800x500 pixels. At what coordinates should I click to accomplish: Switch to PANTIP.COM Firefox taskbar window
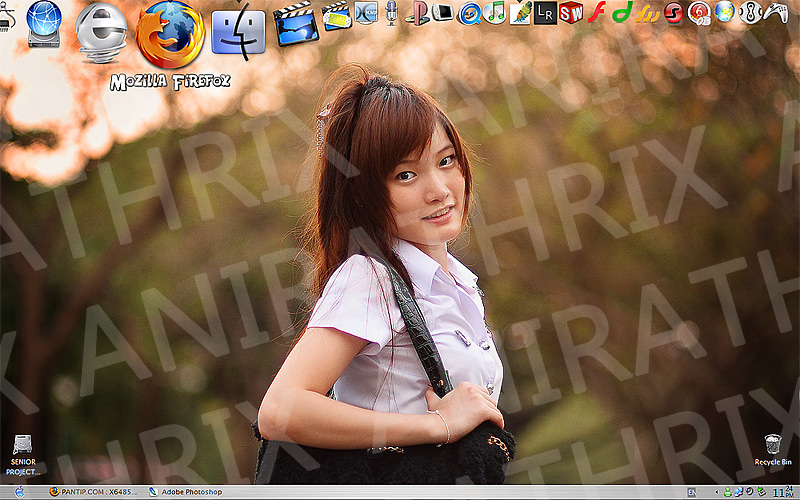93,492
